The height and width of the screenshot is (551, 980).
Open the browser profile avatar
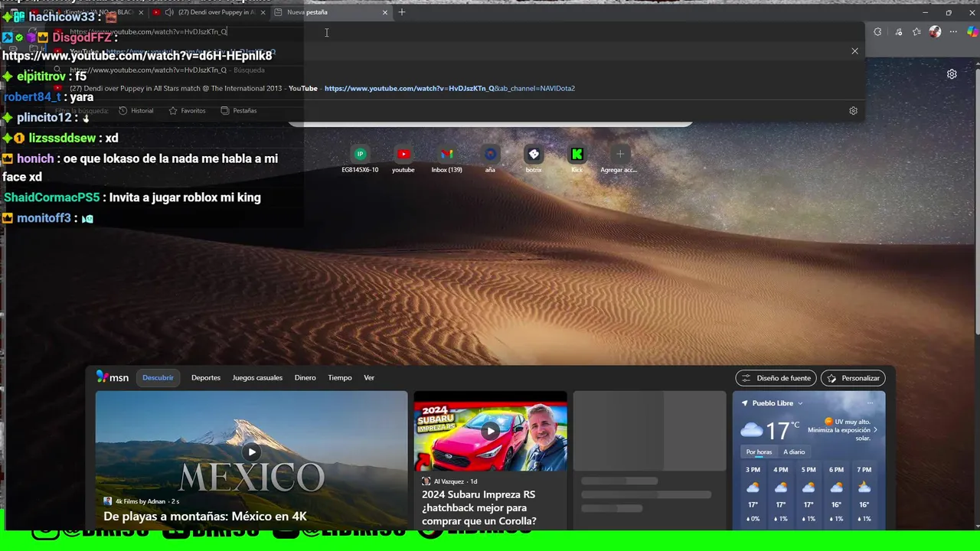(x=935, y=32)
